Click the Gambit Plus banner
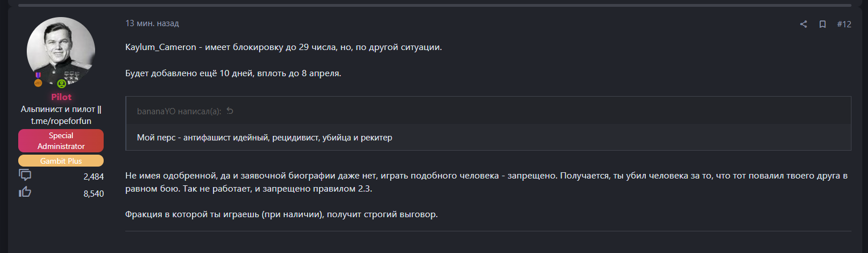 [x=61, y=161]
